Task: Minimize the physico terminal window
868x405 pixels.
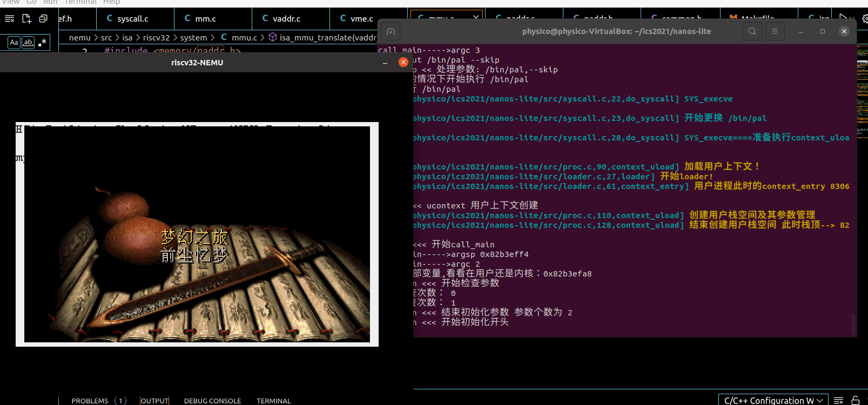Action: pos(801,31)
